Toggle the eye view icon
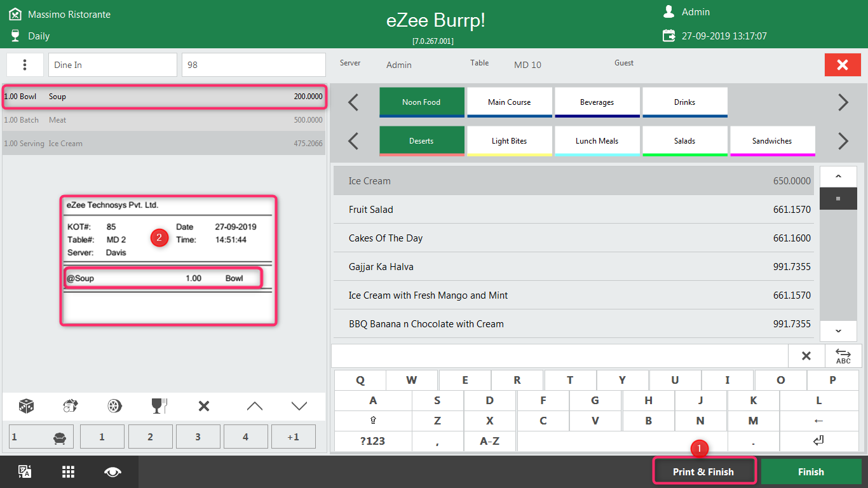The width and height of the screenshot is (868, 488). click(x=113, y=471)
